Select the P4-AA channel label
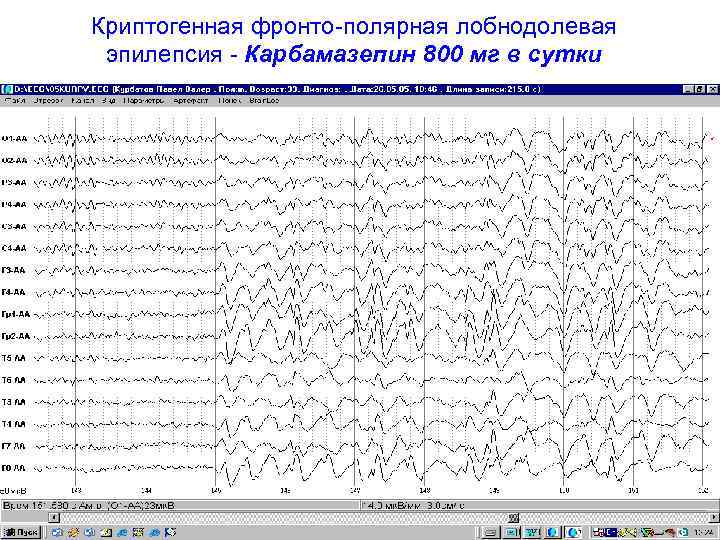The width and height of the screenshot is (720, 540). pyautogui.click(x=14, y=205)
